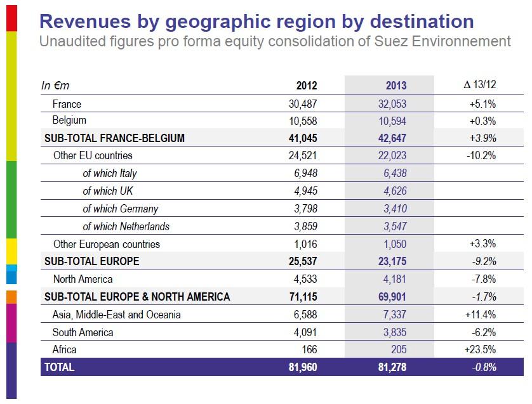Select the orange segment in the left color strip
532x404 pixels.
pos(11,297)
